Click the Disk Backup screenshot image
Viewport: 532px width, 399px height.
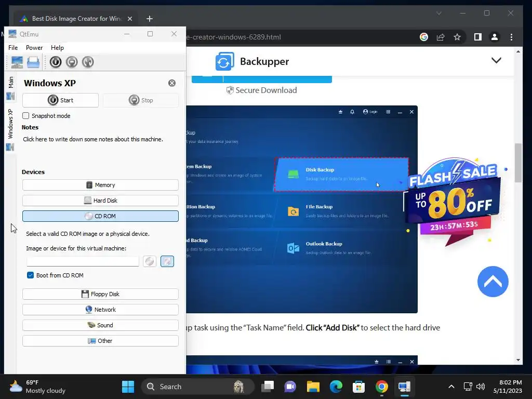point(302,209)
